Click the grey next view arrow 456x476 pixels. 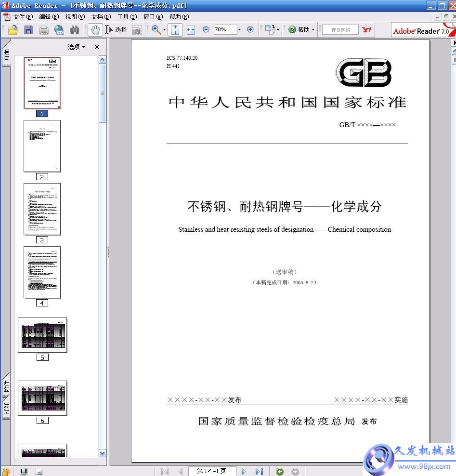click(x=295, y=472)
